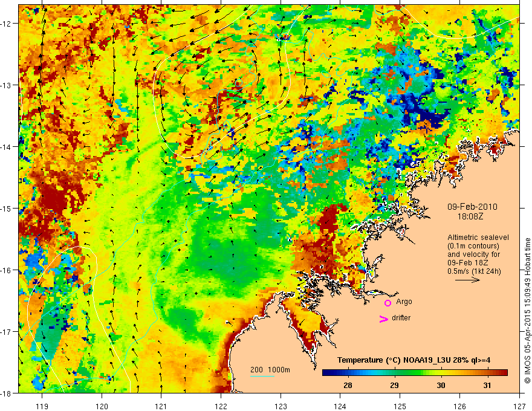
Task: Click the 'Altimetric sealevel' legend text
Action: coord(478,238)
